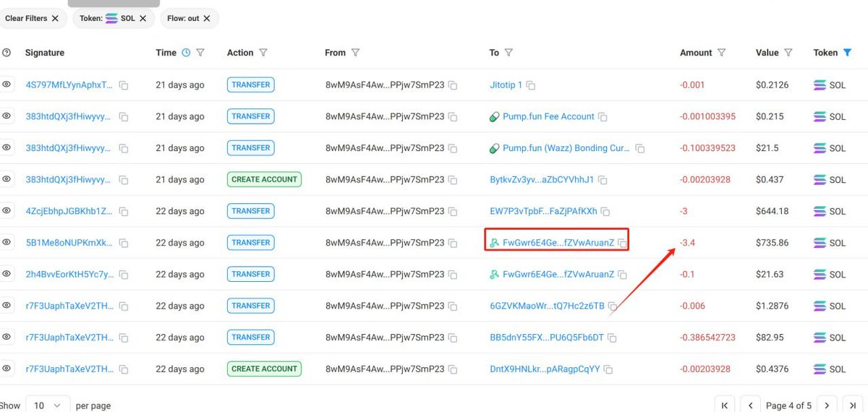This screenshot has width=868, height=412.
Task: Copy signature 2h4BvvEorKtH5Yc7y
Action: tap(124, 275)
